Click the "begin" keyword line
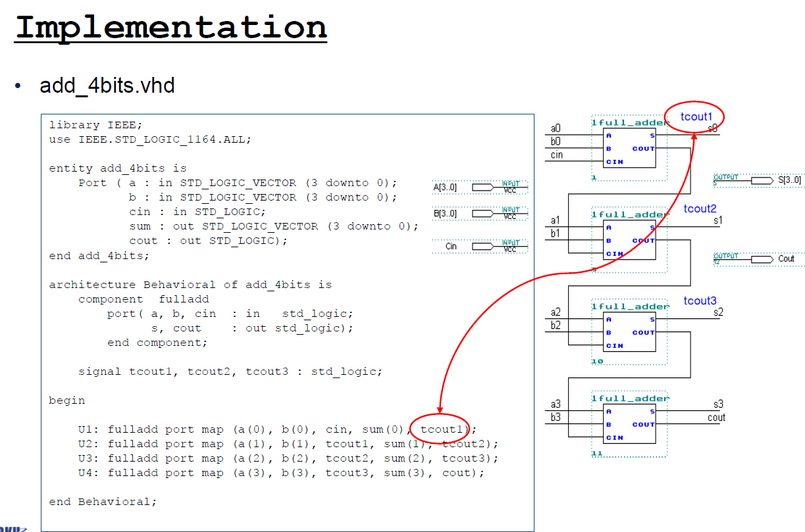Screen dimensions: 805x532 [66, 400]
